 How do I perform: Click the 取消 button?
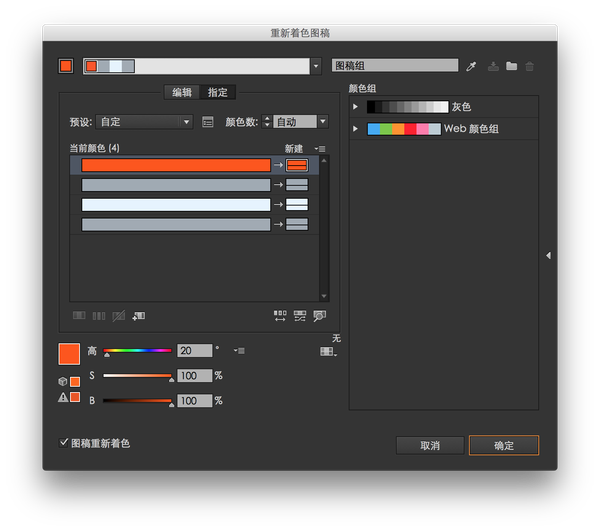[430, 445]
